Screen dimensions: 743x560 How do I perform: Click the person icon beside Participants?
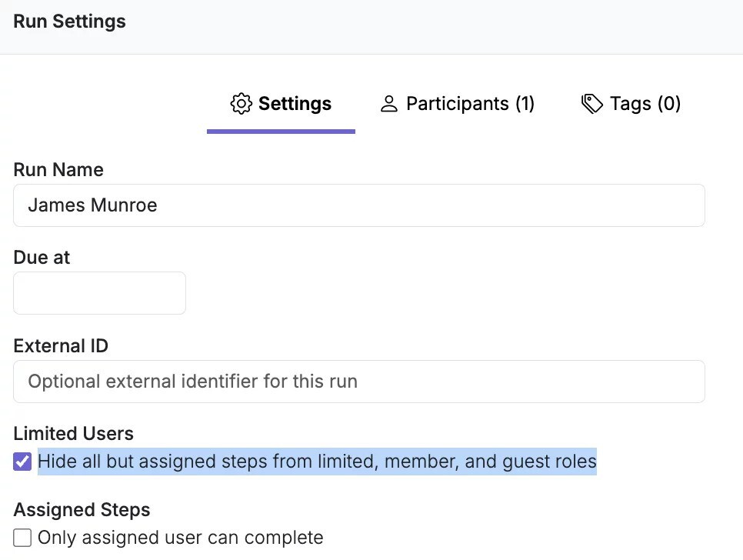(389, 104)
